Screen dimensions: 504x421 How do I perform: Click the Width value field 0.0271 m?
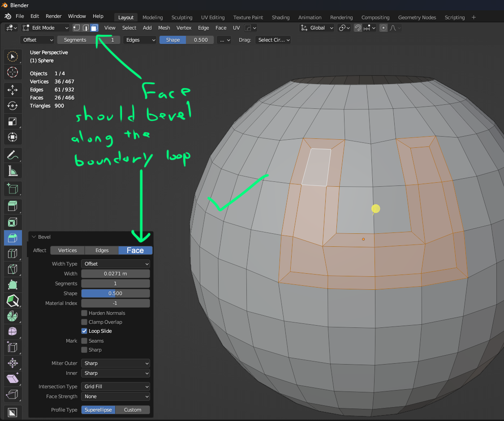tap(116, 274)
